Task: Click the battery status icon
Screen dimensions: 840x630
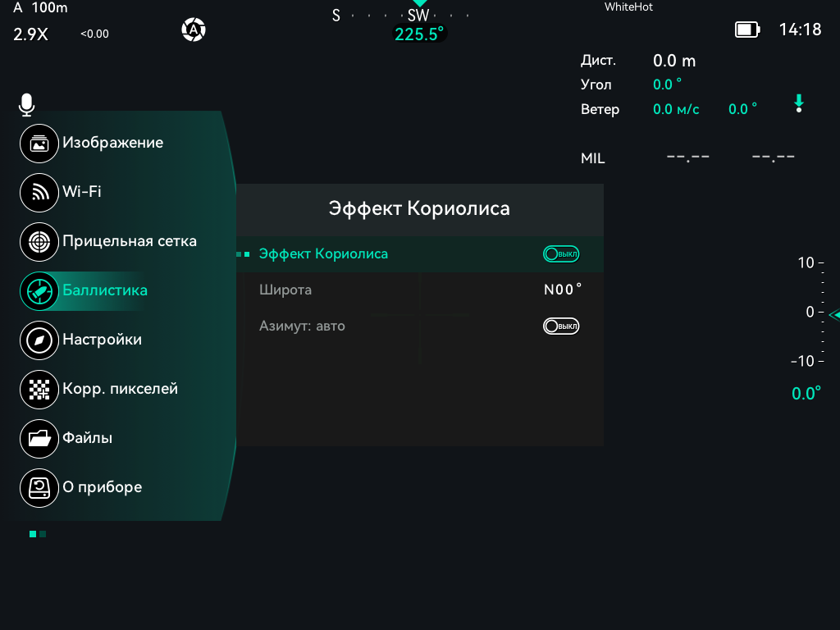Action: [x=747, y=30]
